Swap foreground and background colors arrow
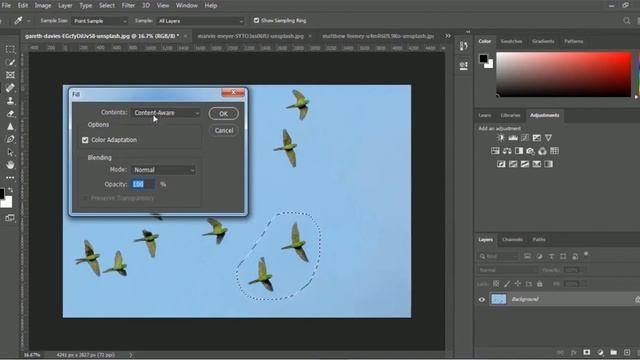This screenshot has height=360, width=640. (11, 190)
